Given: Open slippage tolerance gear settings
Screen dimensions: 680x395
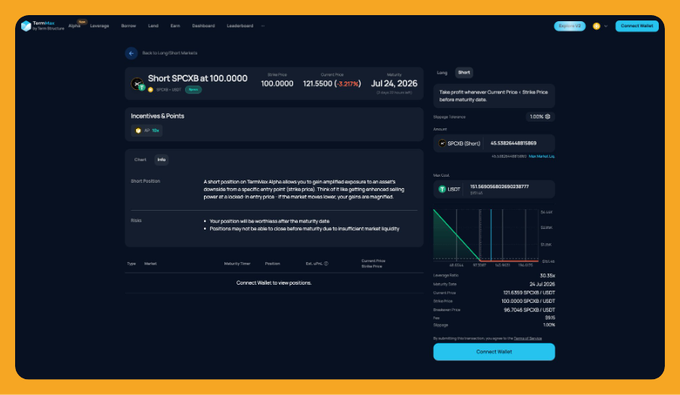Looking at the screenshot, I should tap(548, 117).
